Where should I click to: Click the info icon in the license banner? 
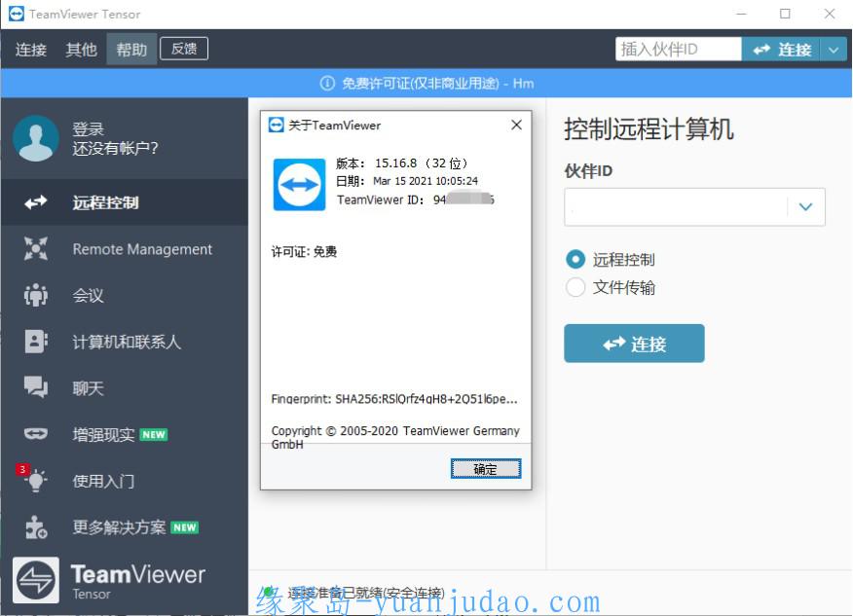(327, 83)
